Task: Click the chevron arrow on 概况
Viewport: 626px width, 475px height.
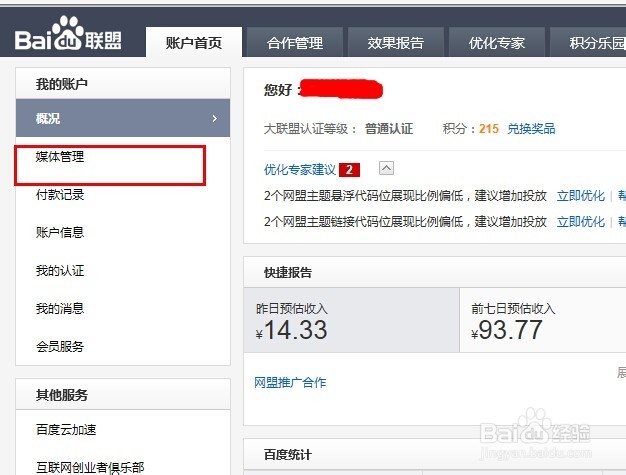Action: [x=214, y=119]
